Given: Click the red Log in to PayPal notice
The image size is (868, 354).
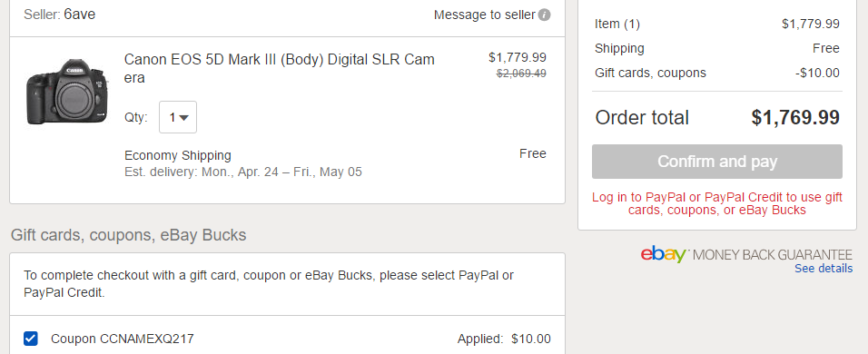Looking at the screenshot, I should [717, 203].
